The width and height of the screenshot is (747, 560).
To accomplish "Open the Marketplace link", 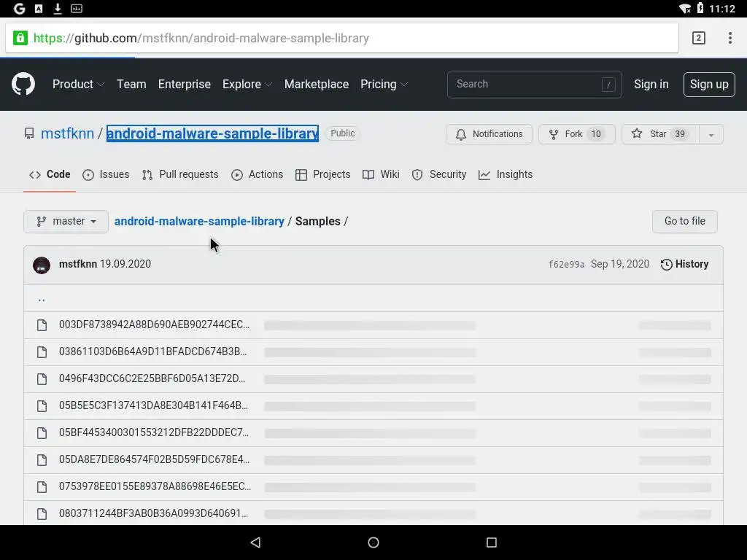I will pos(317,85).
